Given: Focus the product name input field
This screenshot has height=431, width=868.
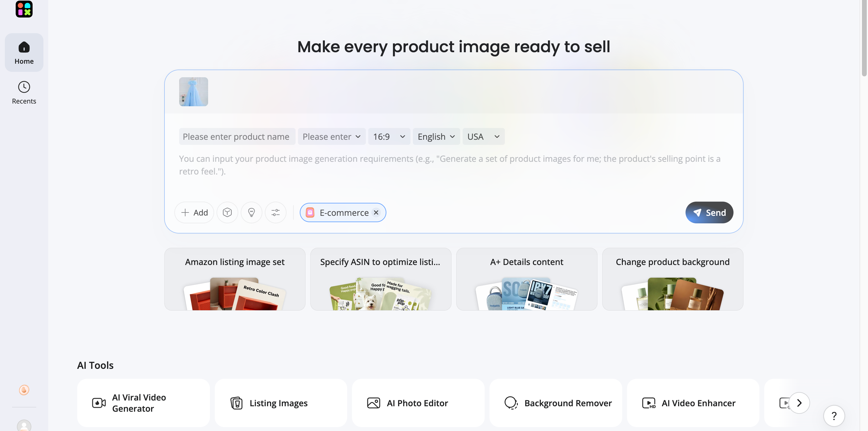Looking at the screenshot, I should [x=237, y=137].
